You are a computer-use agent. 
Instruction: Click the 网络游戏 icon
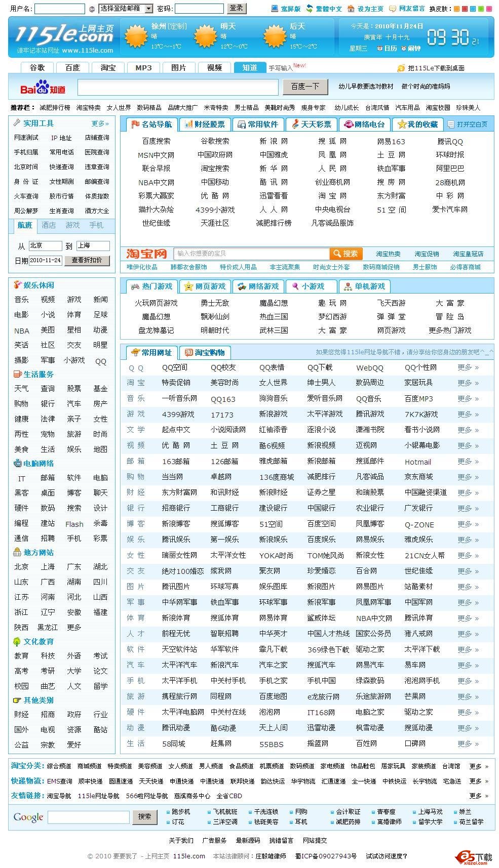pyautogui.click(x=242, y=286)
